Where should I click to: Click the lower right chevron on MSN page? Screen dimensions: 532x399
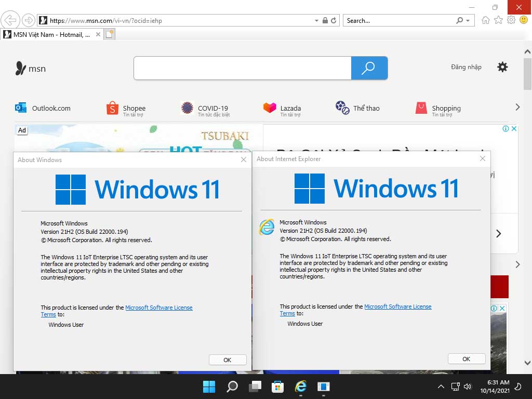click(x=517, y=264)
